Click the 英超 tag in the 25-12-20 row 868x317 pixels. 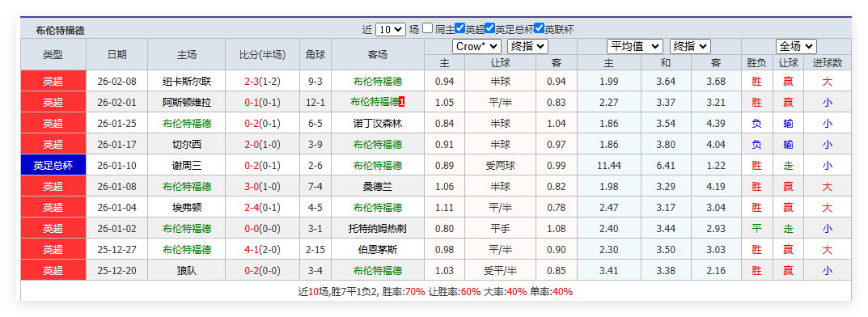tap(53, 271)
